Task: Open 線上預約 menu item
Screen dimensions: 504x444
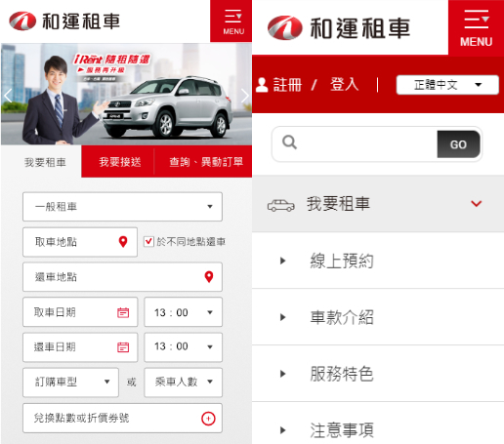Action: coord(378,261)
